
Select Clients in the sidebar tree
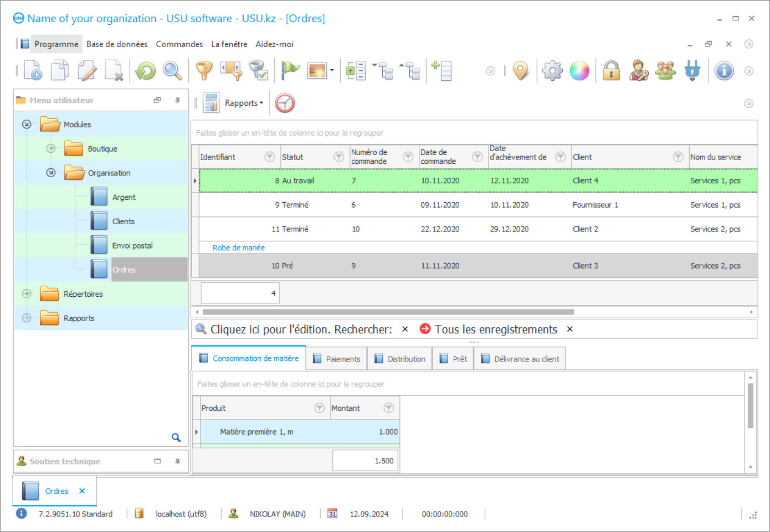124,221
